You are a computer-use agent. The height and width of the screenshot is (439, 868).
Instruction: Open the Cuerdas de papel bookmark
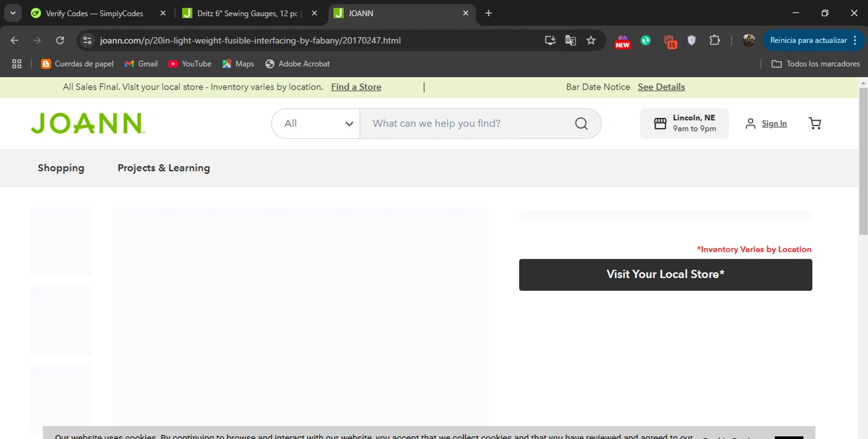[78, 64]
